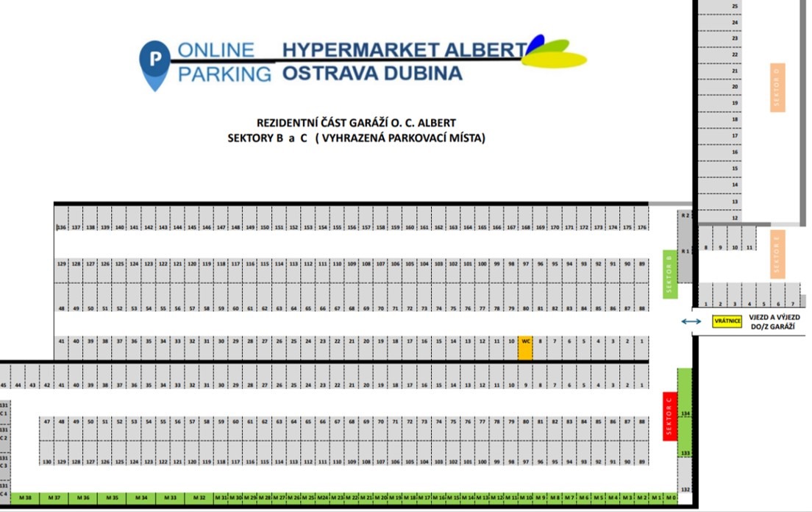Select parking spot 155
This screenshot has height=512, width=812.
coord(337,218)
